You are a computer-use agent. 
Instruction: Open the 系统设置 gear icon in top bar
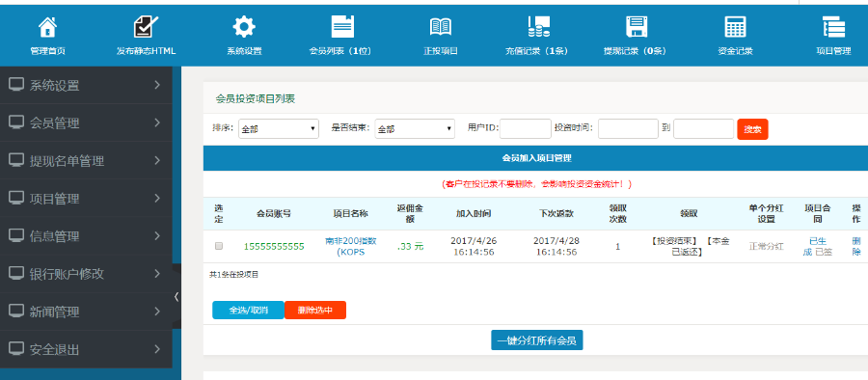[x=244, y=27]
